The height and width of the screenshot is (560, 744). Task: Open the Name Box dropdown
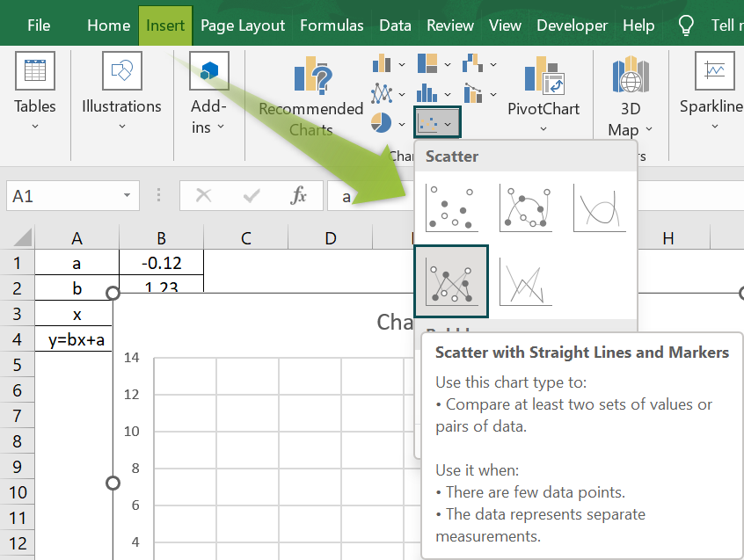[127, 195]
